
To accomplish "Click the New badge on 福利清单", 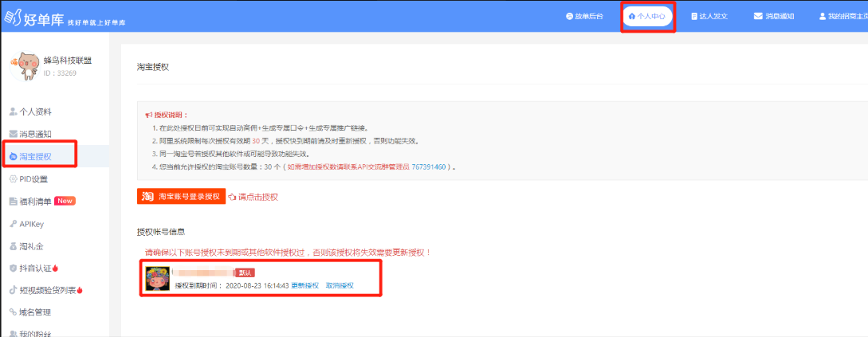I will click(x=65, y=201).
